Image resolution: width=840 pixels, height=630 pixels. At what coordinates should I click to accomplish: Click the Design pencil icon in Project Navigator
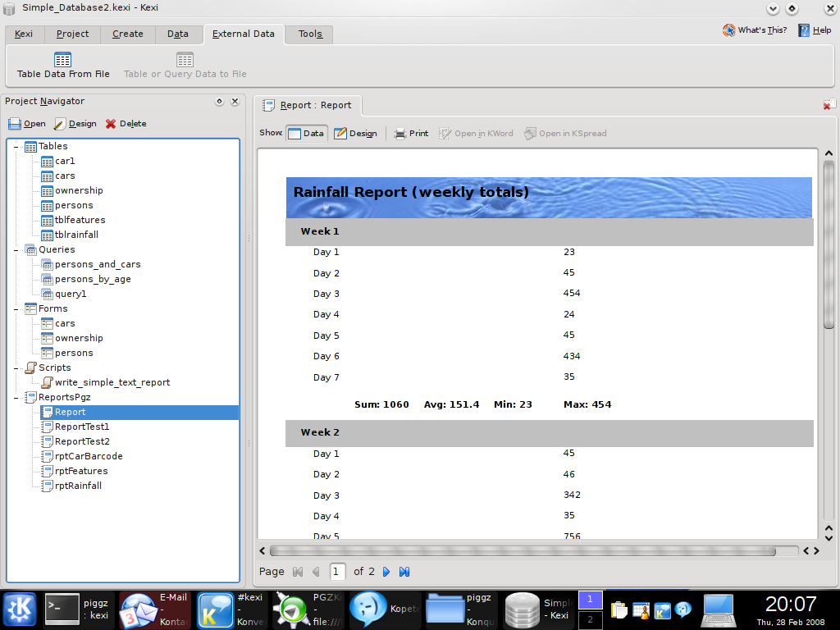coord(60,124)
